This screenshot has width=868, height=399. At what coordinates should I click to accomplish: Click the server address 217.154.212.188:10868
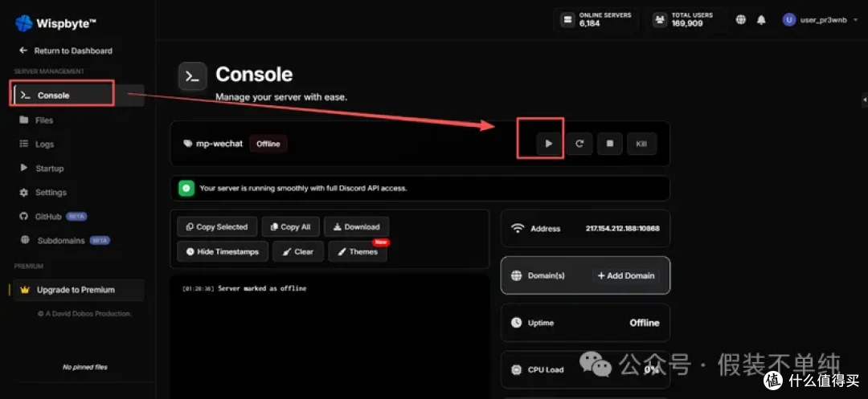[622, 228]
